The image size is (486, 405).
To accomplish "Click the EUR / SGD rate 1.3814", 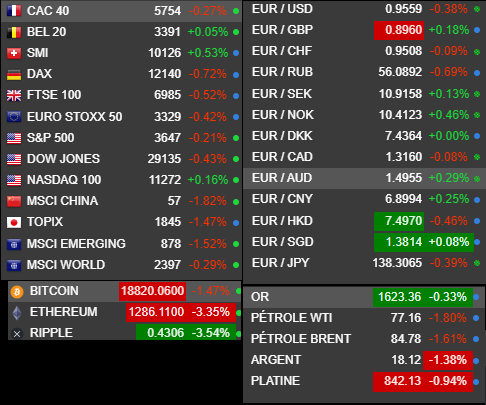I will point(404,242).
